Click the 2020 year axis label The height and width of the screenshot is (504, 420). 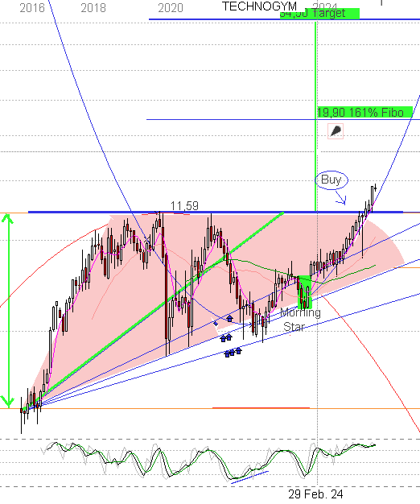(171, 8)
